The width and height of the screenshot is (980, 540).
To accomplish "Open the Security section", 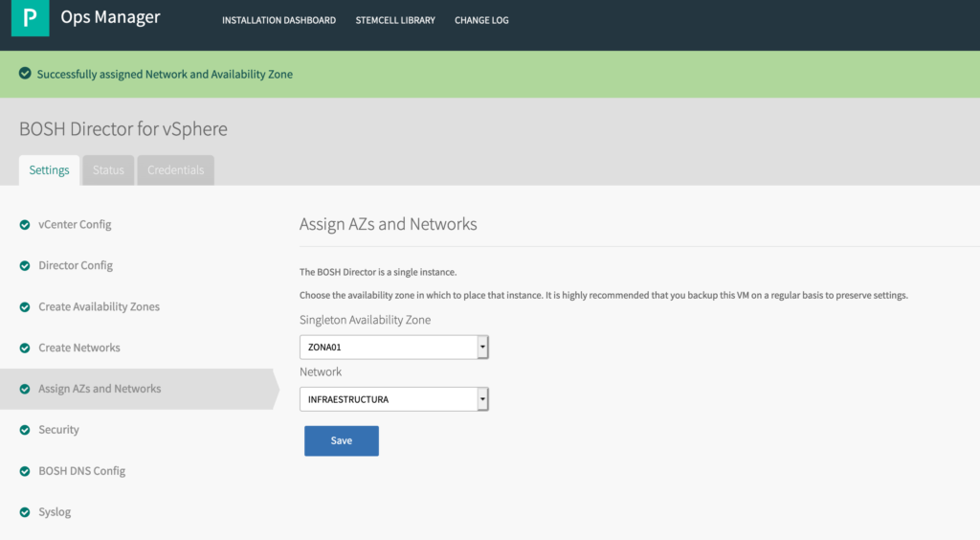I will pos(58,429).
